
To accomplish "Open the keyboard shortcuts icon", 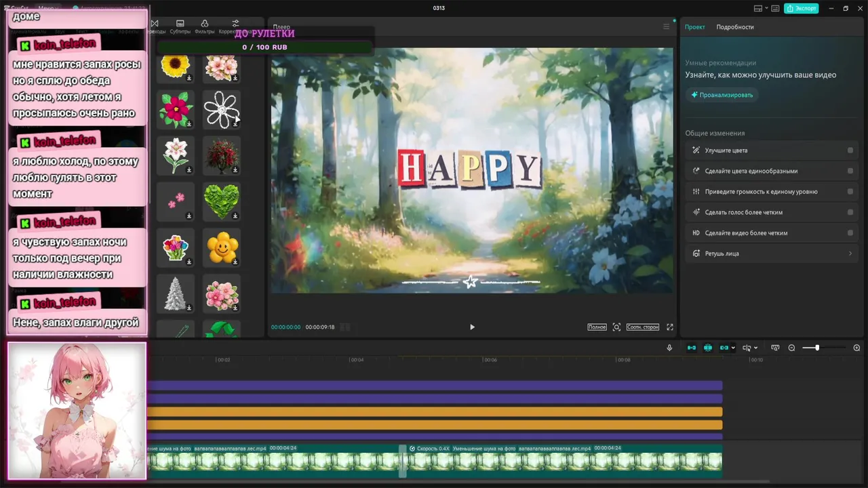I will (776, 8).
